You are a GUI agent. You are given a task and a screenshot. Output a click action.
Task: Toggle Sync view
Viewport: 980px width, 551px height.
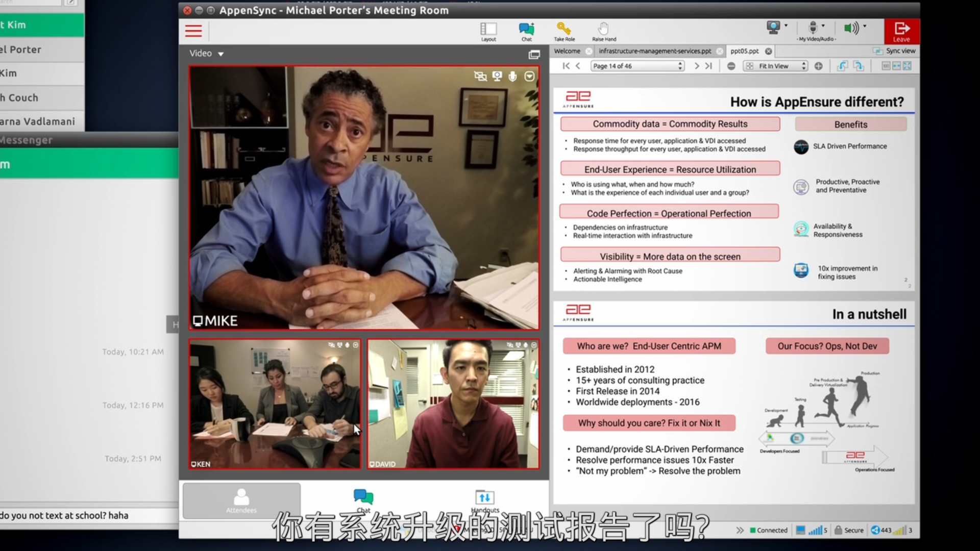(894, 51)
